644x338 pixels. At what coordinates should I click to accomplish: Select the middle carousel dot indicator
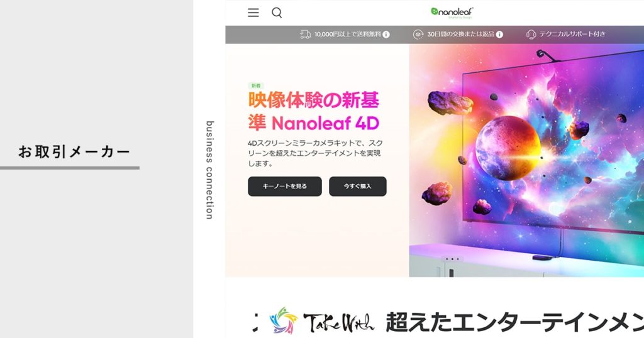click(x=452, y=259)
